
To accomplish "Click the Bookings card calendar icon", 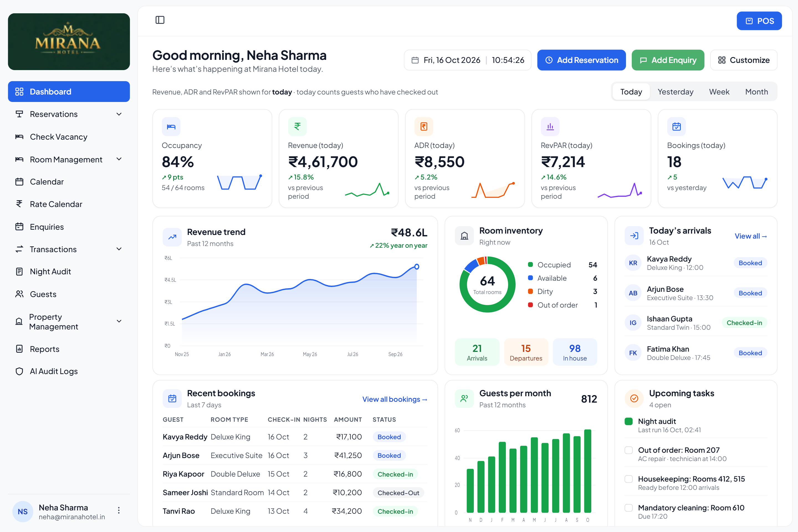I will point(677,127).
